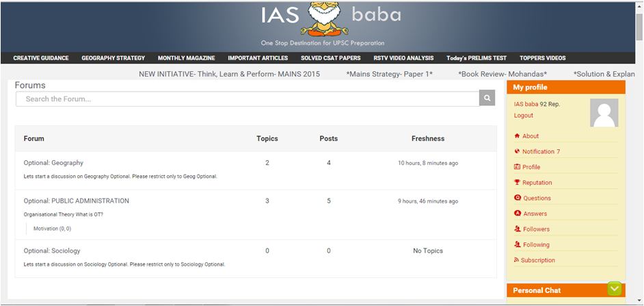Open the Following link
The image size is (644, 306).
537,244
